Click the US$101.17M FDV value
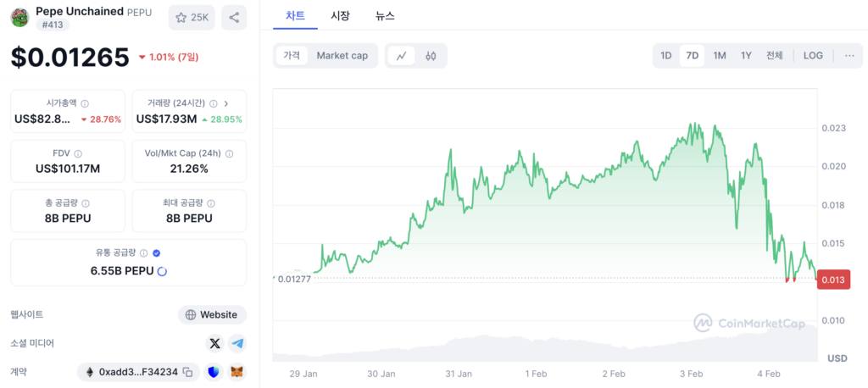 pyautogui.click(x=68, y=169)
